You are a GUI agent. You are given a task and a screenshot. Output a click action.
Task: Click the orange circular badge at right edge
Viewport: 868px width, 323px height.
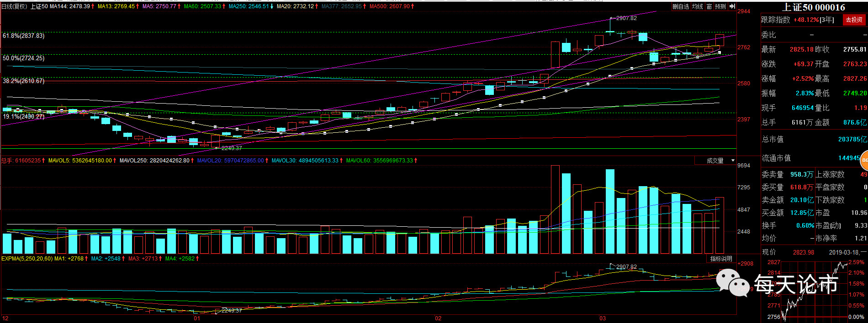tap(864, 160)
